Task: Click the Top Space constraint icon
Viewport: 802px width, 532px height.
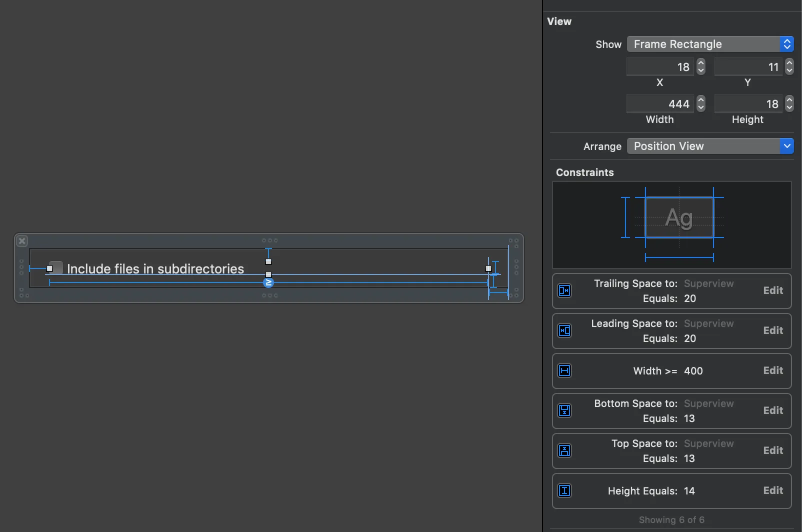Action: pyautogui.click(x=564, y=450)
